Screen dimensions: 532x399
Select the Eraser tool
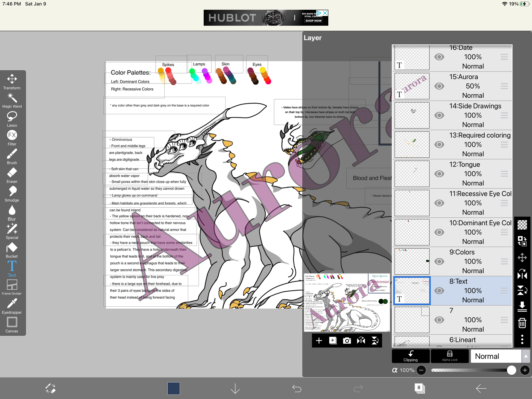(x=12, y=175)
